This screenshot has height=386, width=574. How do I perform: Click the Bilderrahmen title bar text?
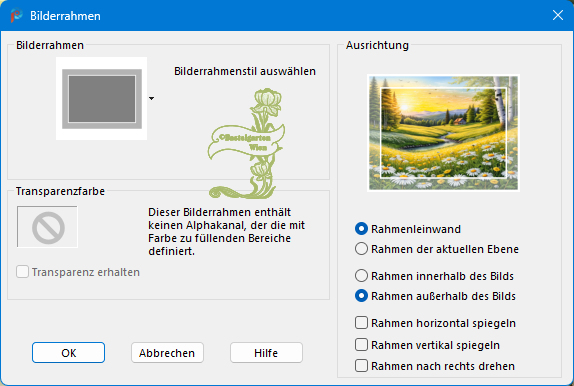pyautogui.click(x=65, y=16)
